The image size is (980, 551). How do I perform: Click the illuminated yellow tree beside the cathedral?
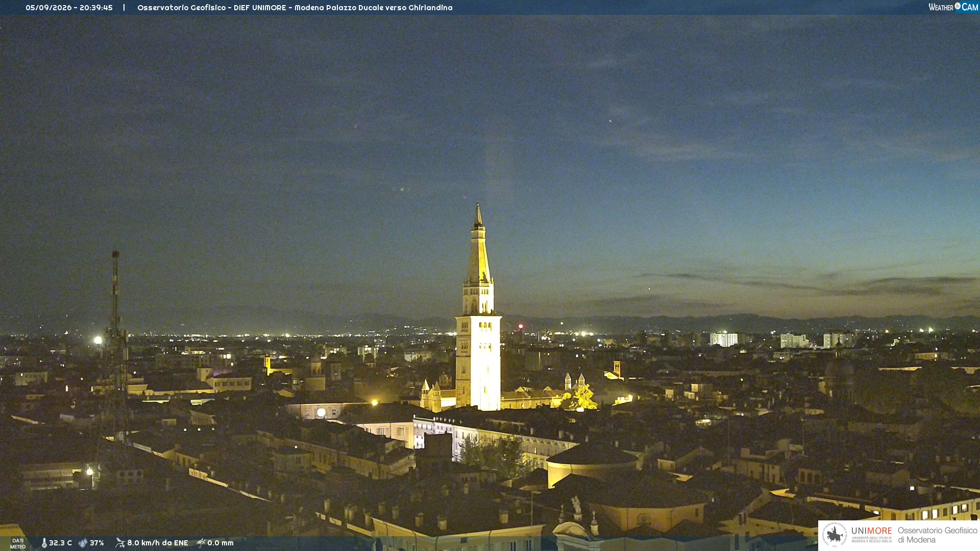581,398
